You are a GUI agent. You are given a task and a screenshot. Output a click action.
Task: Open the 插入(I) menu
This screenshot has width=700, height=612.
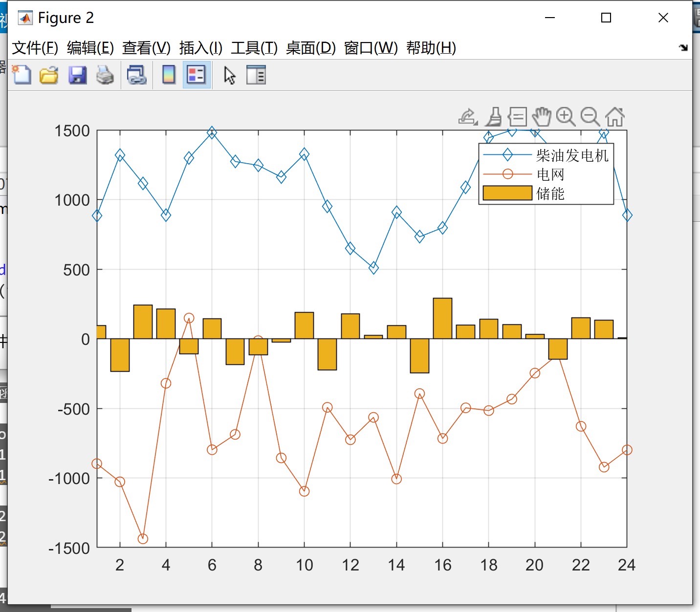(x=201, y=48)
